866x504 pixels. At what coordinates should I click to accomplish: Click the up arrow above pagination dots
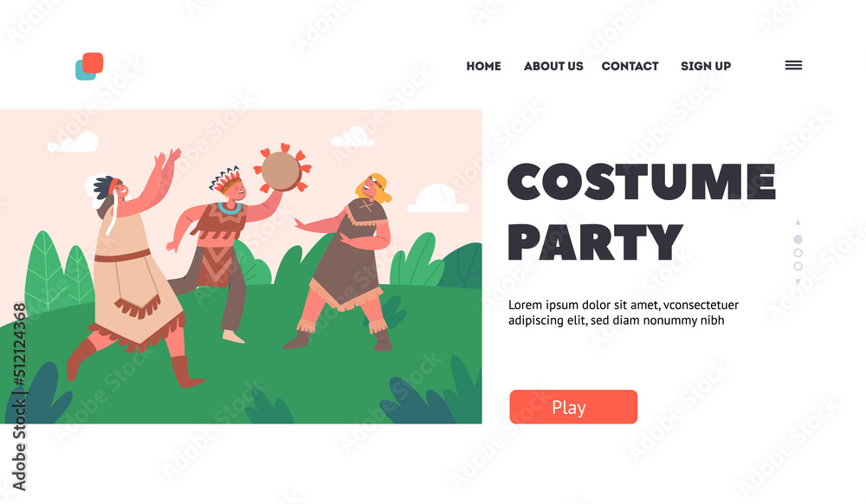[798, 222]
